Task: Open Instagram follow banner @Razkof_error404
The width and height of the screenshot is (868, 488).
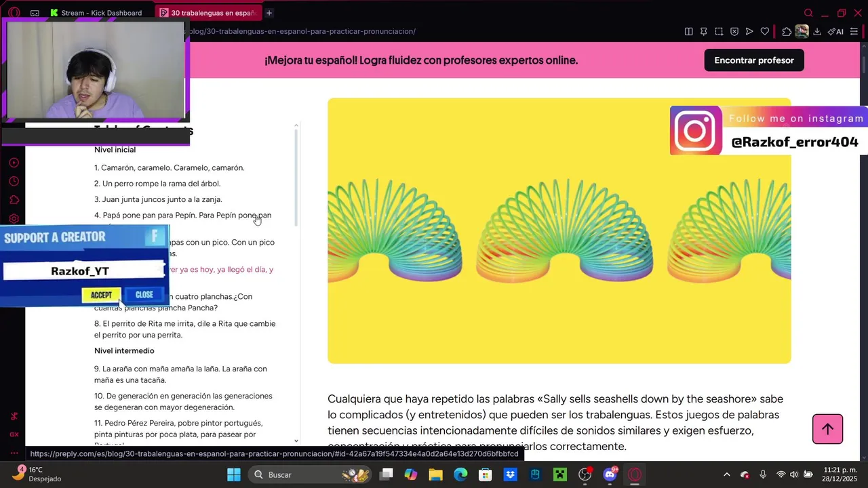Action: tap(768, 130)
